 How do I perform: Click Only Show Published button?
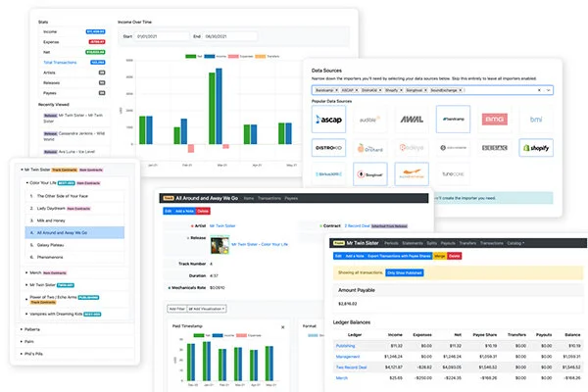(x=405, y=272)
